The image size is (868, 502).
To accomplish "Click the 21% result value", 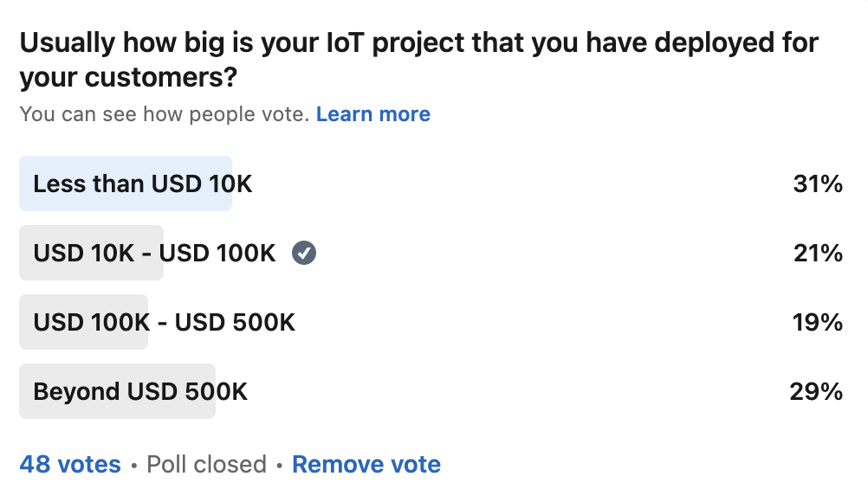I will tap(817, 253).
